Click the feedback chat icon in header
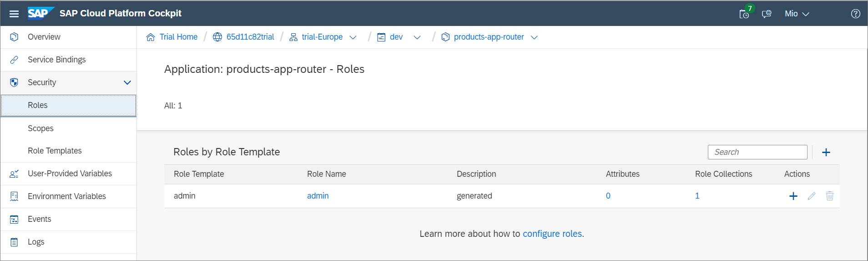Viewport: 868px width, 261px height. 767,14
